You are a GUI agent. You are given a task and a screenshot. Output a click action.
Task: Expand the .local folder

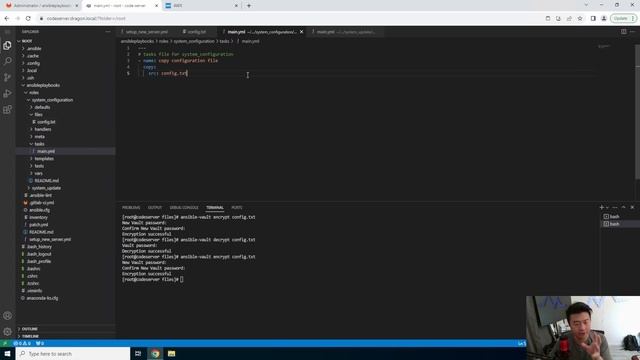pyautogui.click(x=31, y=70)
